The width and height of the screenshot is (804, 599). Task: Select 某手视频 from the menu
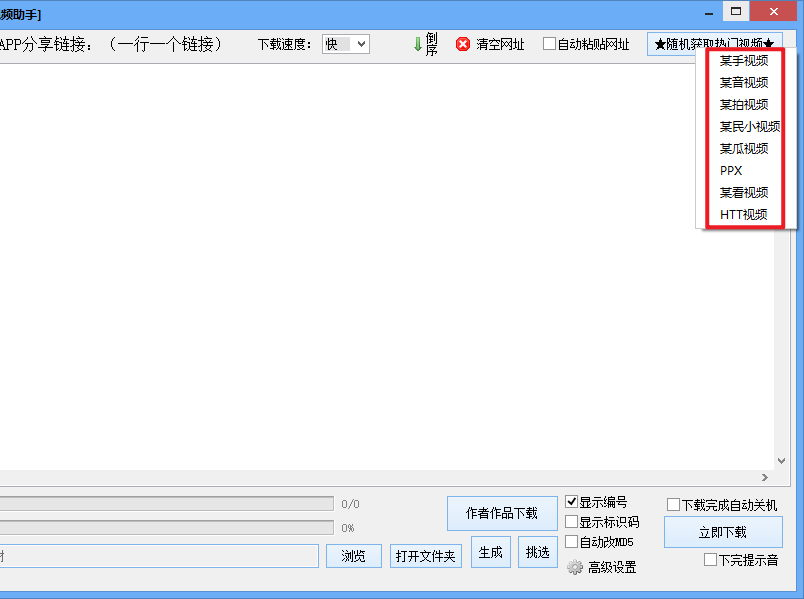pos(744,61)
